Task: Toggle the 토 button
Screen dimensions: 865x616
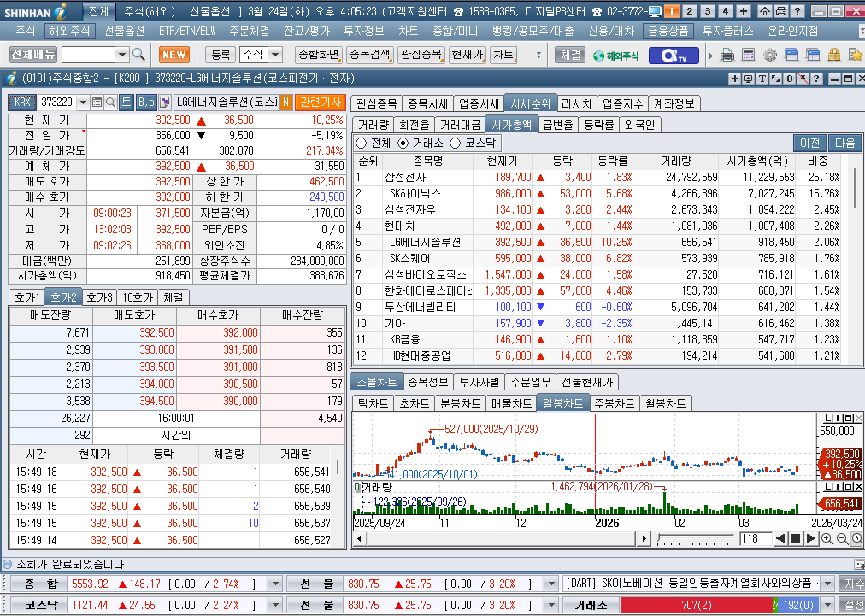Action: coord(127,102)
